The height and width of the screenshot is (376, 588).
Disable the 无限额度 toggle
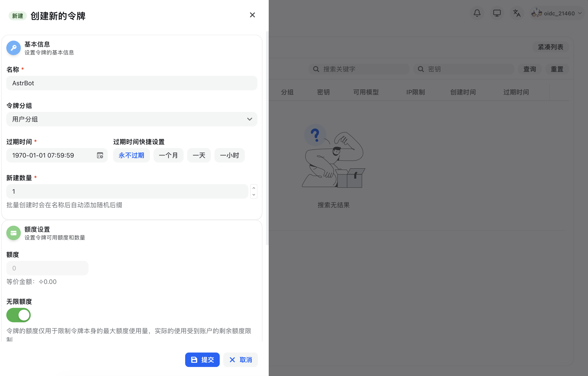18,315
